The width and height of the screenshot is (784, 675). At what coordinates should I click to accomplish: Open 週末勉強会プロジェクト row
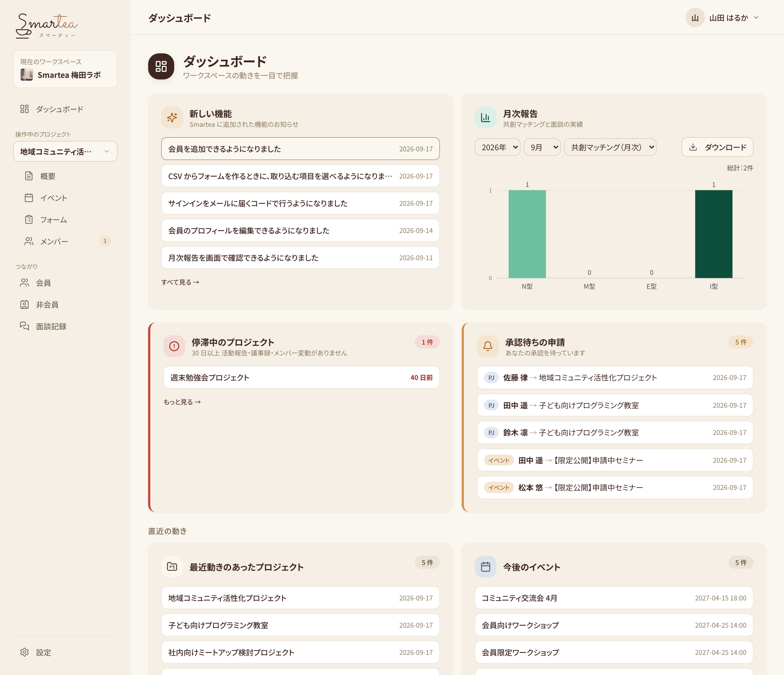[x=302, y=377]
